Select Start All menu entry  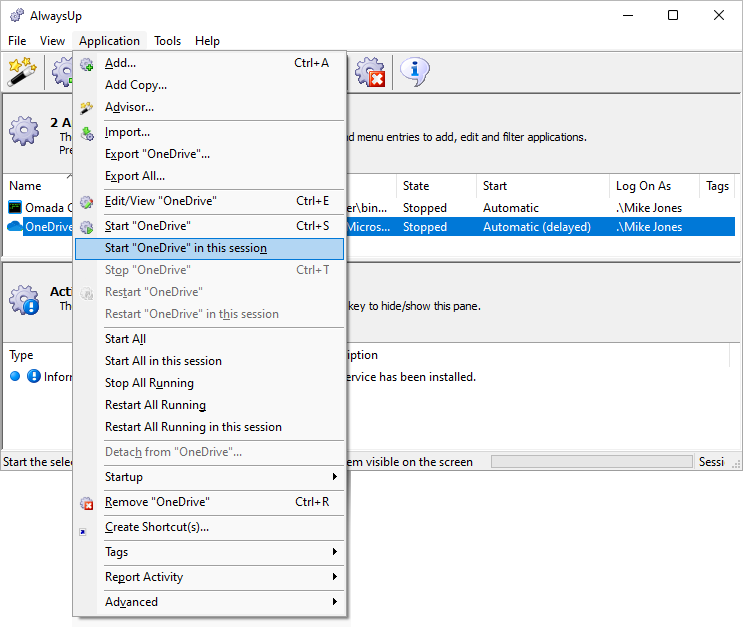pos(209,339)
